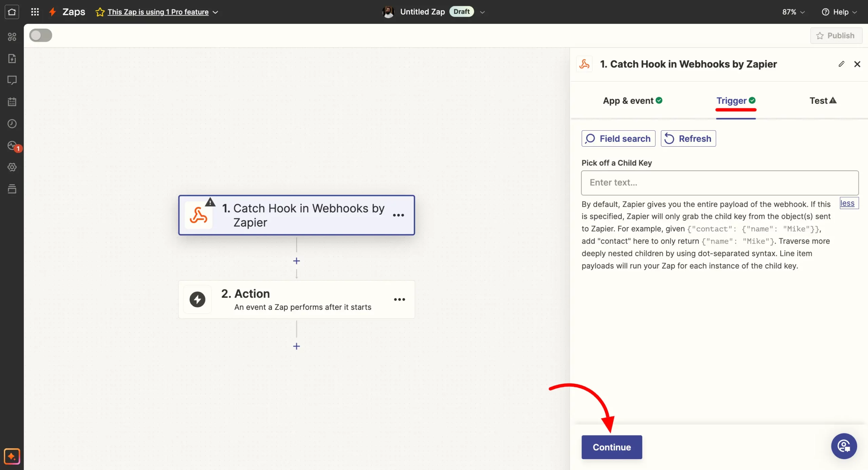The width and height of the screenshot is (868, 470).
Task: Click the Zap history clock icon
Action: [12, 124]
